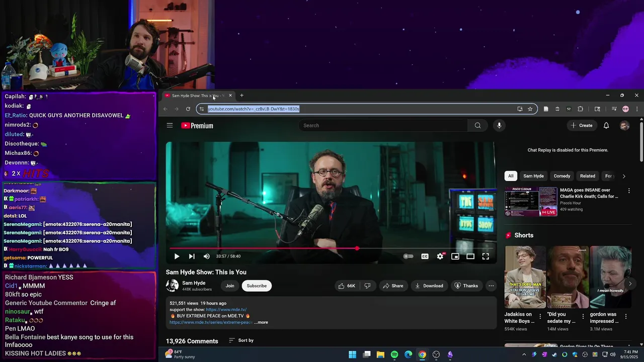Image resolution: width=644 pixels, height=362 pixels.
Task: Close the Sam Hyde Show tab
Action: (x=230, y=96)
